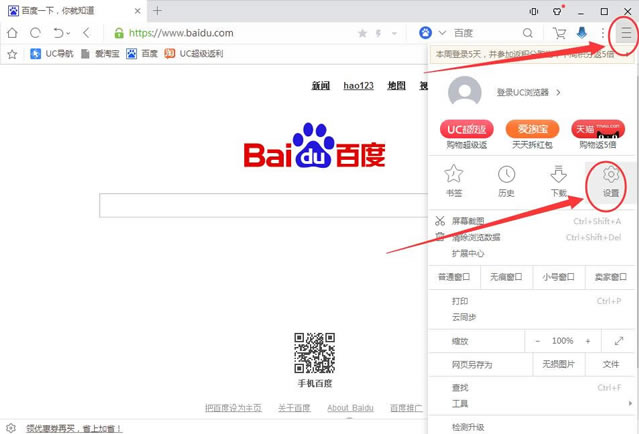The width and height of the screenshot is (639, 434).
Task: Click the home icon in toolbar
Action: pos(12,33)
